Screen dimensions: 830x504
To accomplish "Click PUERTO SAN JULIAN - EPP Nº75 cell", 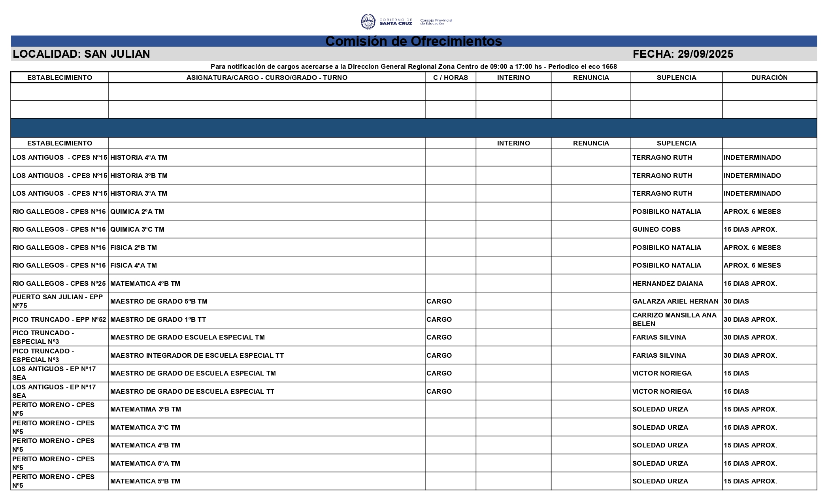I will (x=57, y=301).
